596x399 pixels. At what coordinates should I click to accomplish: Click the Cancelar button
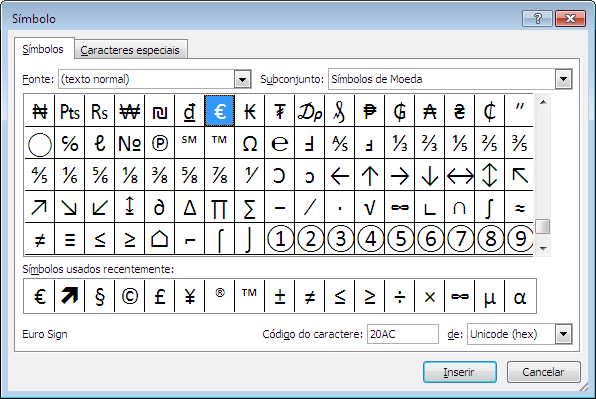point(544,372)
